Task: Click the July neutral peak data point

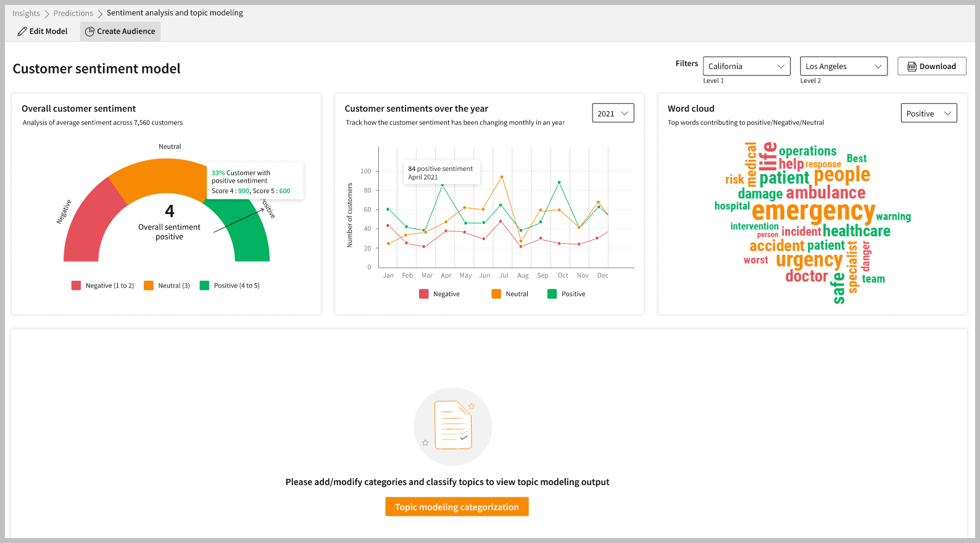Action: click(x=502, y=176)
